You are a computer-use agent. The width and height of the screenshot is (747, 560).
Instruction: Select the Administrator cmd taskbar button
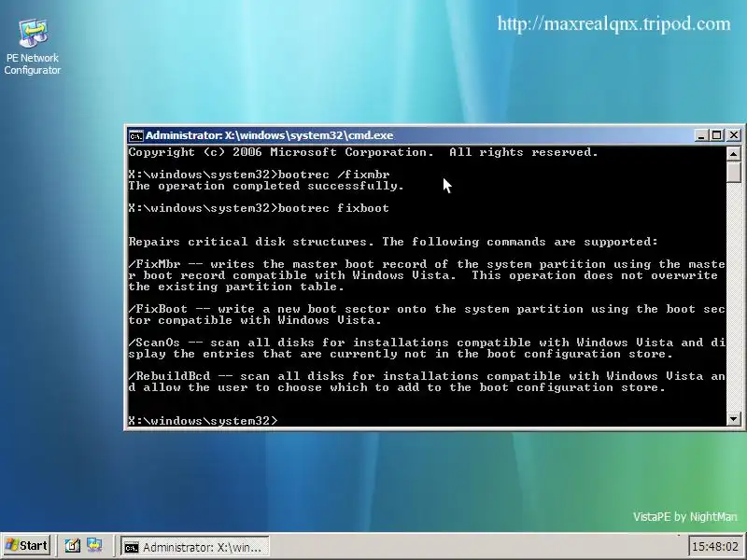coord(194,547)
